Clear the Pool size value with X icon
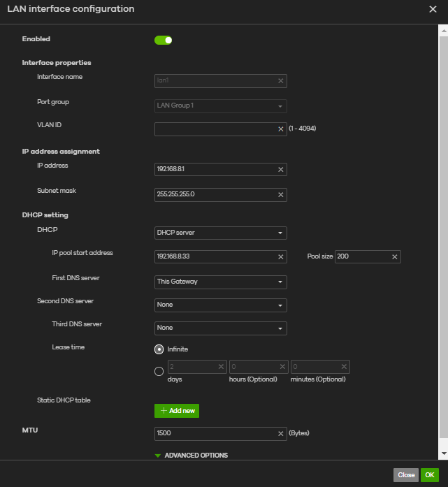This screenshot has height=487, width=448. 395,257
